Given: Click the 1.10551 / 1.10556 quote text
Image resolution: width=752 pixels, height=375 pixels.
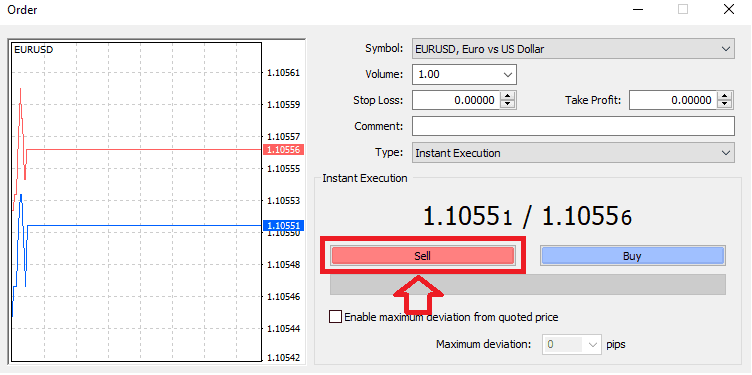Looking at the screenshot, I should tap(527, 217).
